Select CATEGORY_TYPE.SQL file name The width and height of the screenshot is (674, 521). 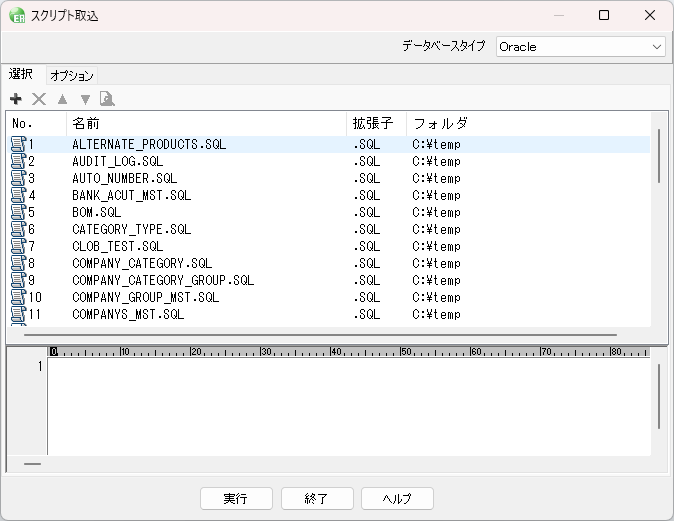[x=132, y=229]
